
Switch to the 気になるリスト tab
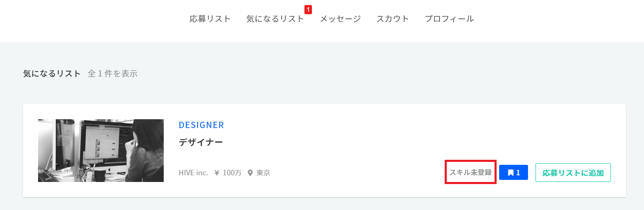tap(275, 19)
